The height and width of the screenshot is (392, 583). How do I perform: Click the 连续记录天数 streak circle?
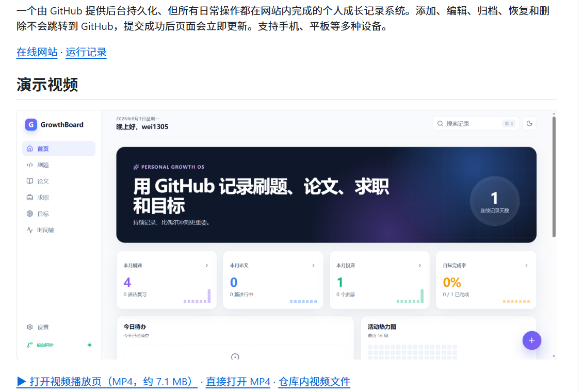coord(494,201)
